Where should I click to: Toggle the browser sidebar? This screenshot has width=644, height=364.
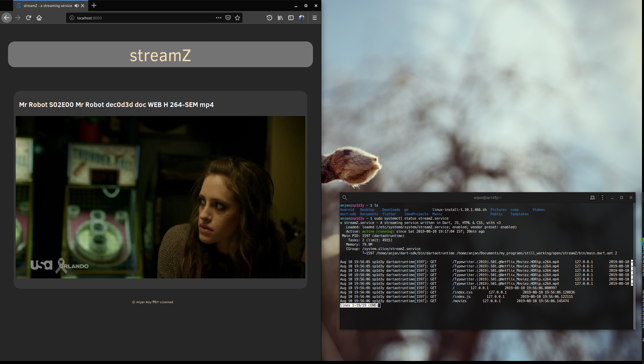(x=291, y=18)
